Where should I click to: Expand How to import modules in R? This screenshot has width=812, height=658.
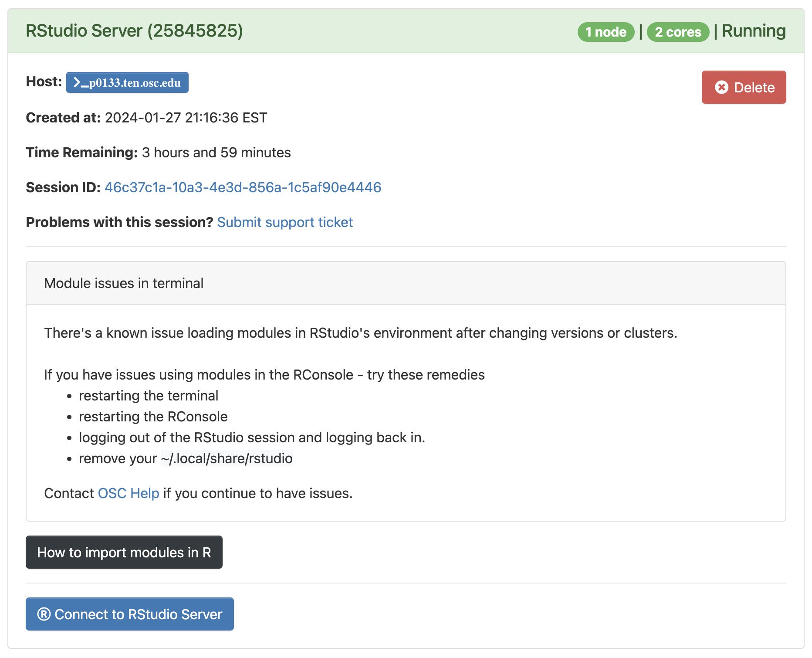124,552
